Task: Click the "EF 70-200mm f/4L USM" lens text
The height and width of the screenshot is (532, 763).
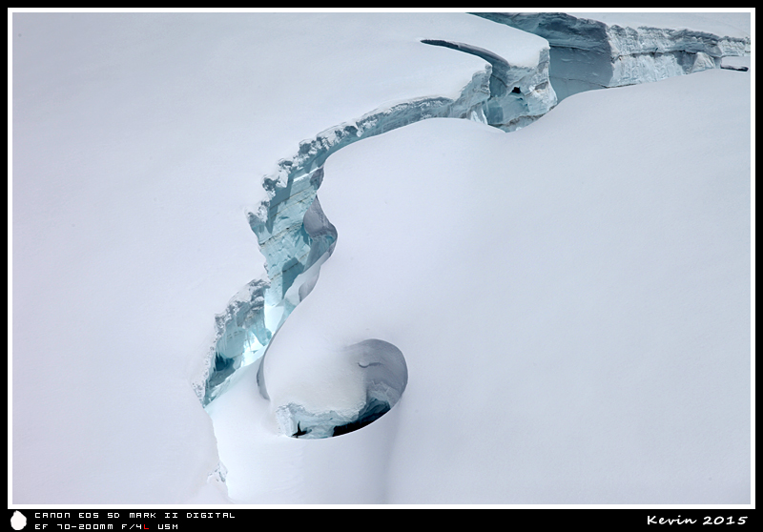Action: tap(106, 526)
